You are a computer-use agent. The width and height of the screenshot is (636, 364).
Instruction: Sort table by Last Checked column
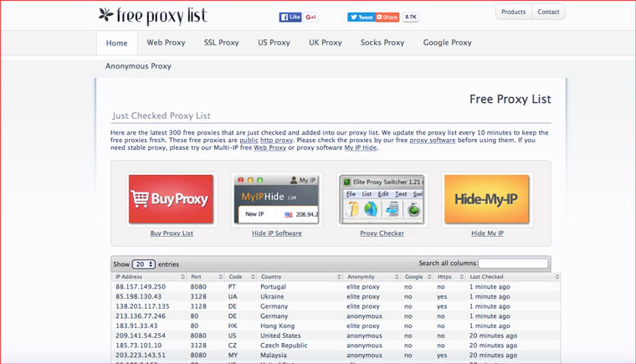514,277
